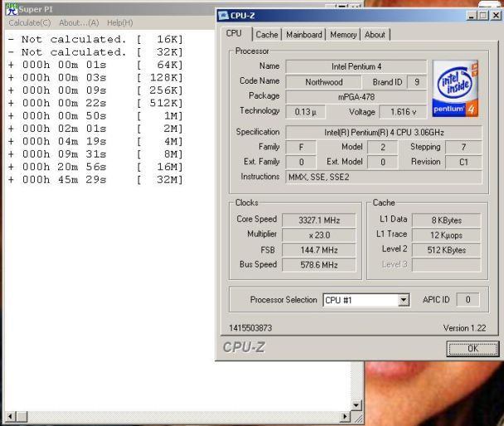Select the 1M result row 00m 50s

click(96, 116)
